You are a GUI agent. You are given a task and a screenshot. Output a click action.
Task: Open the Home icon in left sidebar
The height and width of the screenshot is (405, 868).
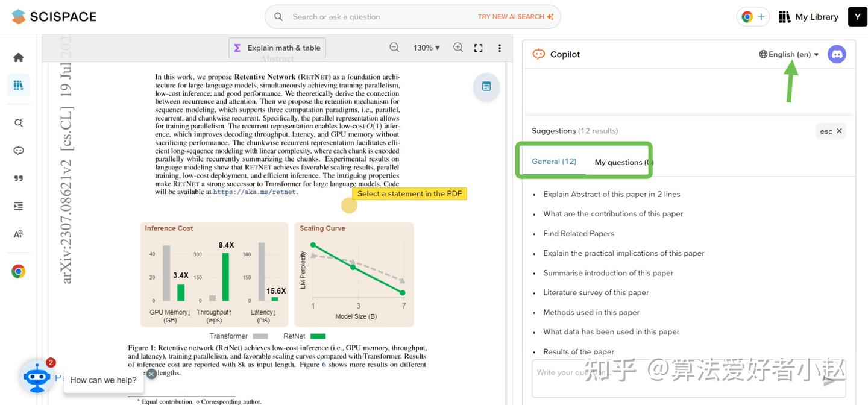tap(19, 57)
